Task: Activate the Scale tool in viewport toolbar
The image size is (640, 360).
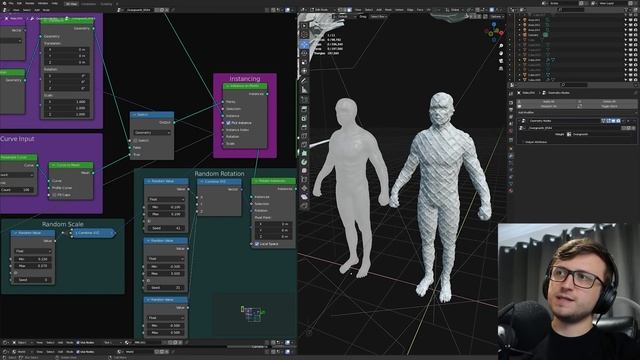Action: 304,62
